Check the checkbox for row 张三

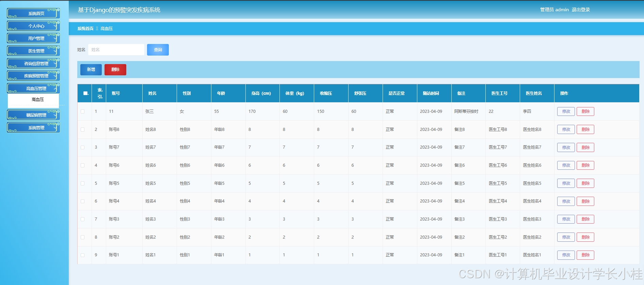(x=83, y=111)
